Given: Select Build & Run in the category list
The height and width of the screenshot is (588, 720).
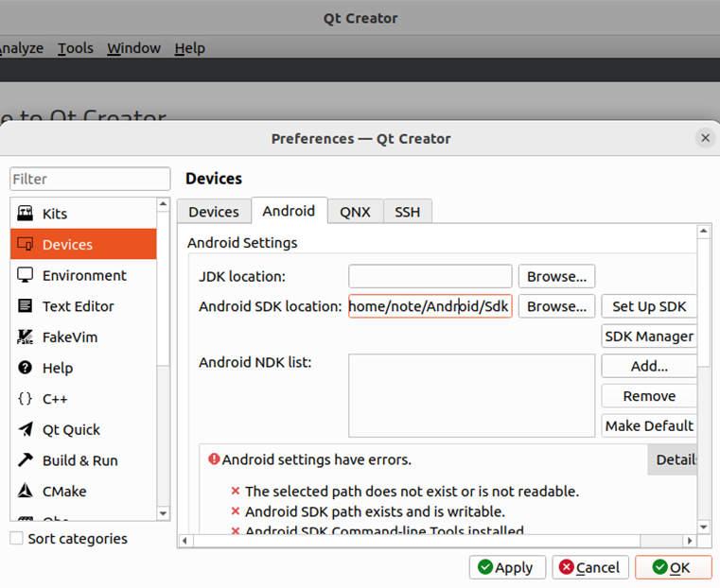Looking at the screenshot, I should pos(83,460).
